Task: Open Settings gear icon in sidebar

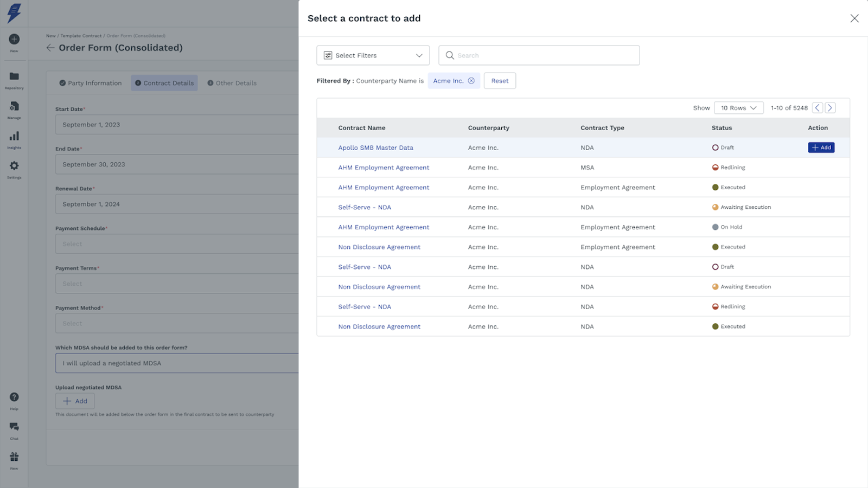Action: [x=14, y=166]
